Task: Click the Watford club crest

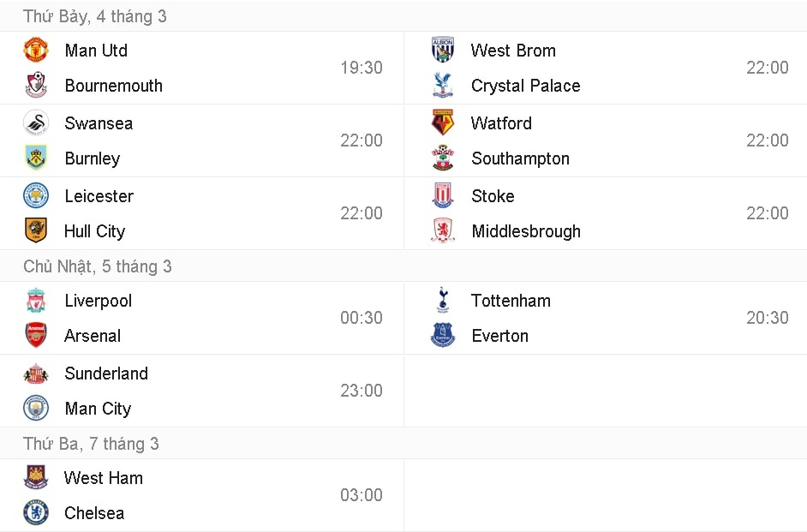Action: [x=442, y=123]
